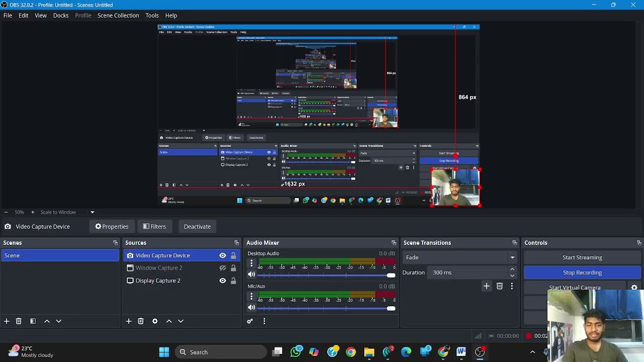Open scene filters in the Scenes toolbar
644x362 pixels.
click(x=33, y=321)
